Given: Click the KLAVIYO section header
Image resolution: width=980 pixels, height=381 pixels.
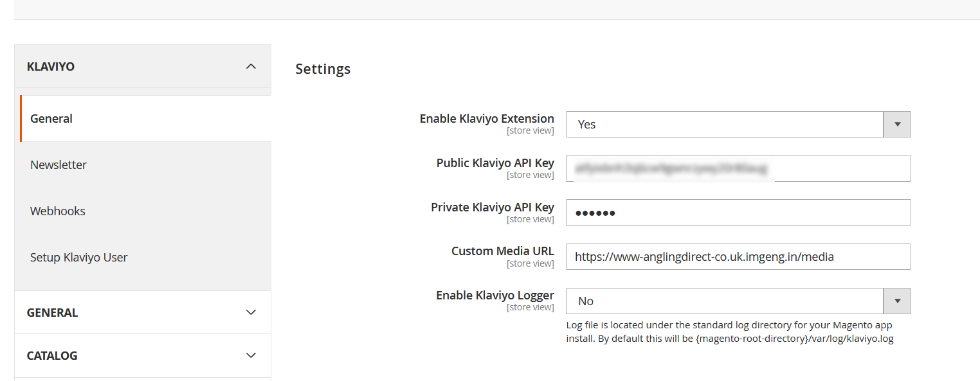Looking at the screenshot, I should point(143,66).
